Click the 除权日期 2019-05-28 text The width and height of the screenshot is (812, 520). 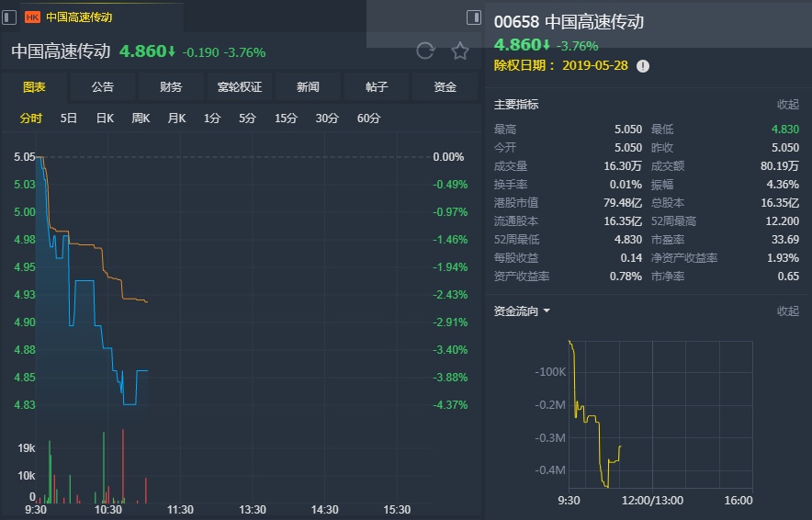[561, 66]
